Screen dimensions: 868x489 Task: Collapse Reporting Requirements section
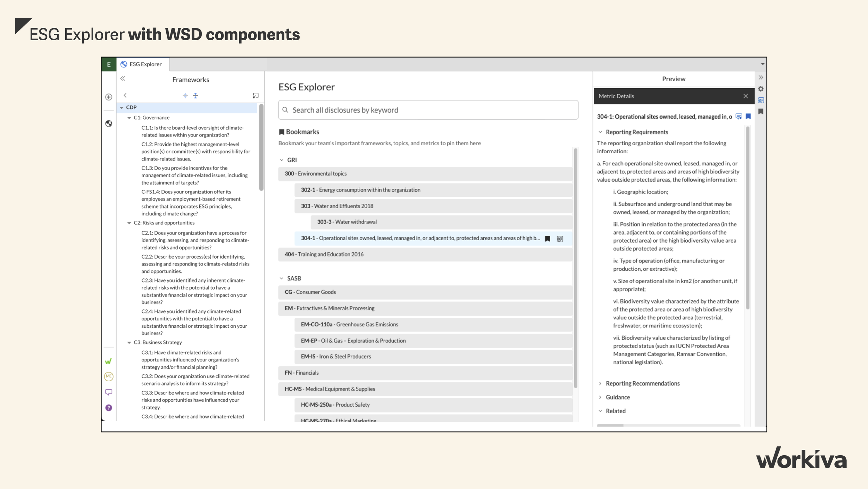[x=600, y=132]
